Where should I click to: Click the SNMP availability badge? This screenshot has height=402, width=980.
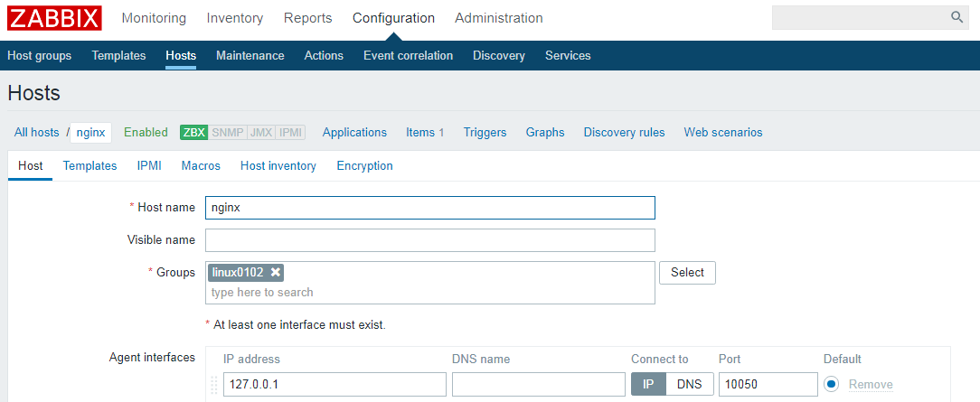[x=227, y=133]
